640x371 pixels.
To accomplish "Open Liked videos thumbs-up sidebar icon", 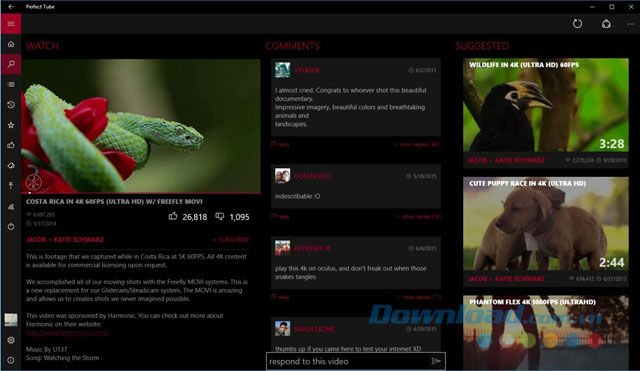I will pos(11,145).
